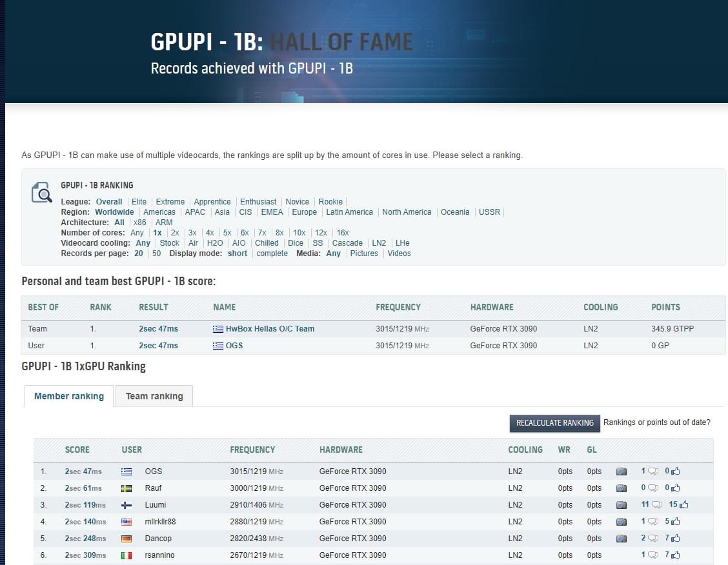Open HwBox Hellas O/C Team page
The height and width of the screenshot is (565, 728).
(270, 329)
